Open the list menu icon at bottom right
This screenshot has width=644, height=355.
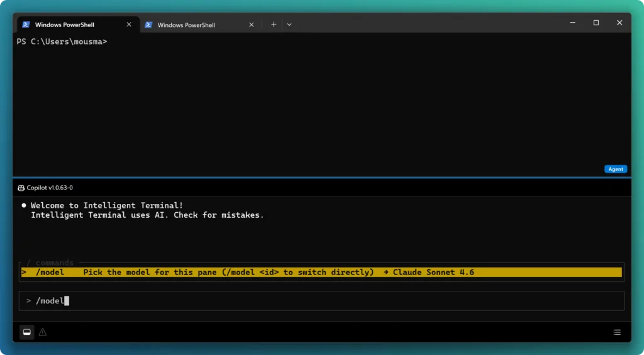pyautogui.click(x=617, y=332)
